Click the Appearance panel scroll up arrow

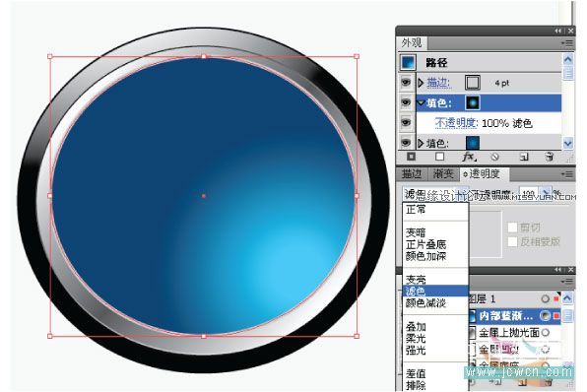[x=568, y=59]
